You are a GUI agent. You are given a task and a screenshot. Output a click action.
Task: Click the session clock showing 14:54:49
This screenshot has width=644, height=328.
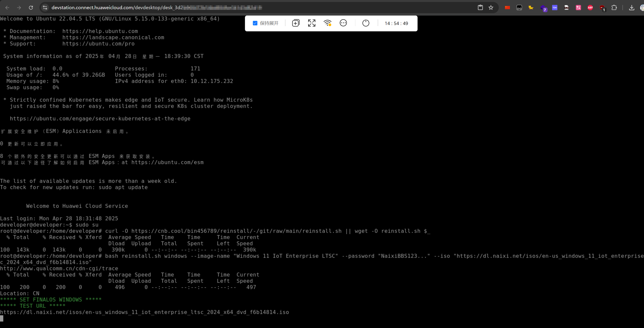(396, 23)
